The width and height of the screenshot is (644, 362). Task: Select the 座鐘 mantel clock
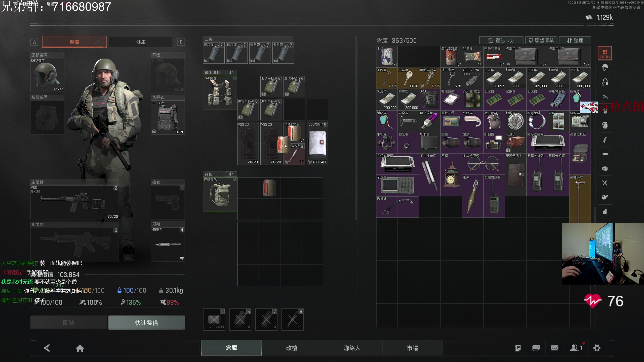tap(451, 174)
